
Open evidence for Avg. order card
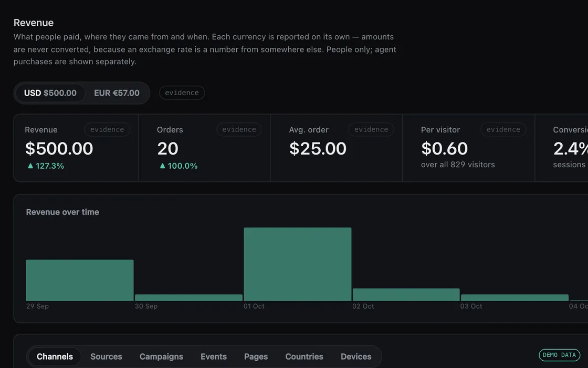coord(371,129)
